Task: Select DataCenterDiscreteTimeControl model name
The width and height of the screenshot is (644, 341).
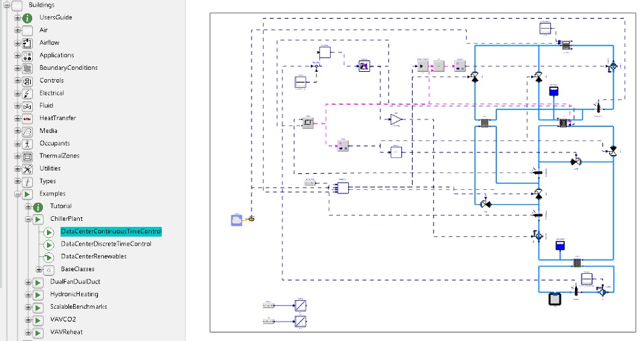Action: pos(106,244)
